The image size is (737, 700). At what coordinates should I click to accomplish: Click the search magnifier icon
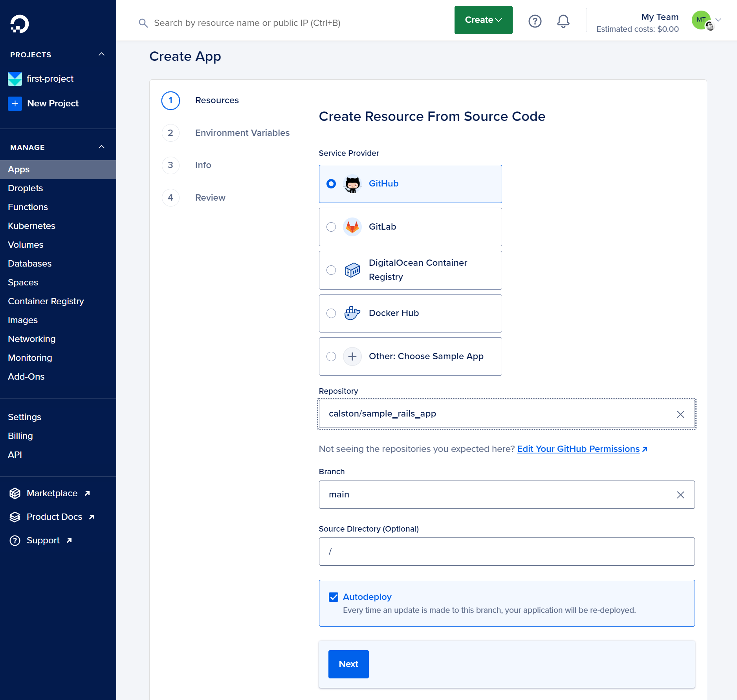(143, 23)
